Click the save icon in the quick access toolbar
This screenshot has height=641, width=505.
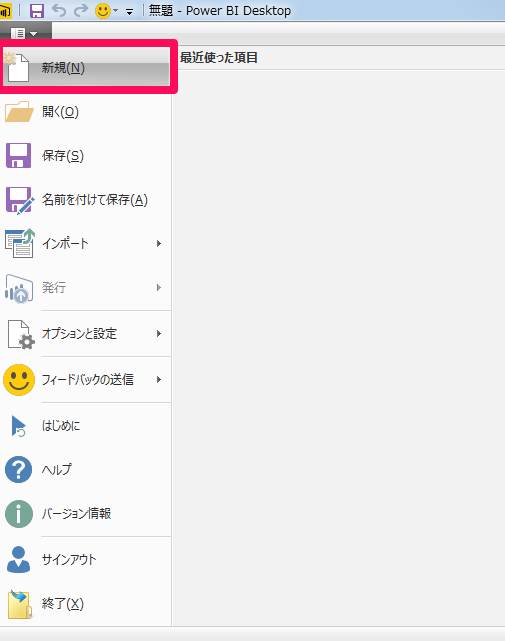coord(37,11)
